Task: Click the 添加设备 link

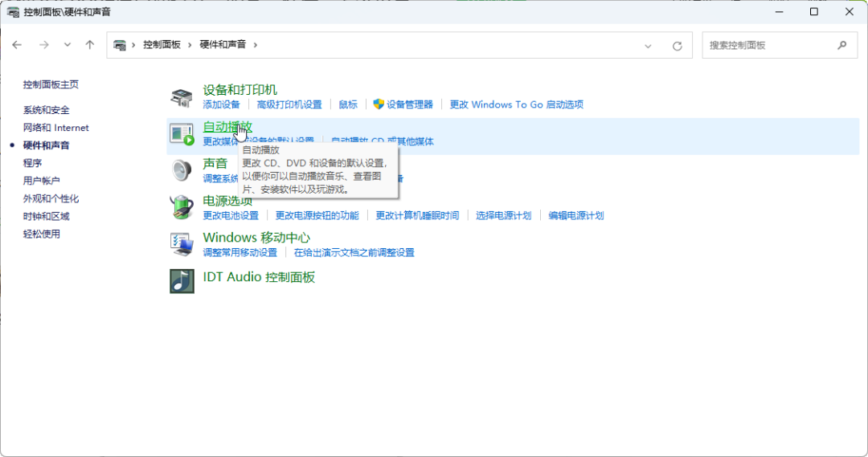Action: point(222,104)
